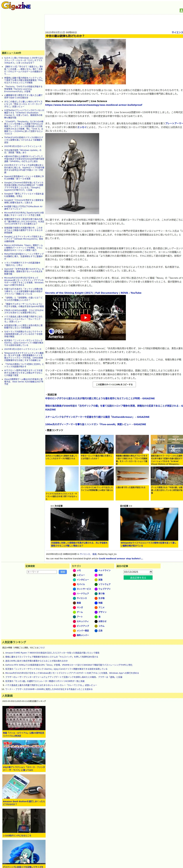183x868 pixels.
Task: Open the stone statue related content thumbnail
Action: coord(62,479)
